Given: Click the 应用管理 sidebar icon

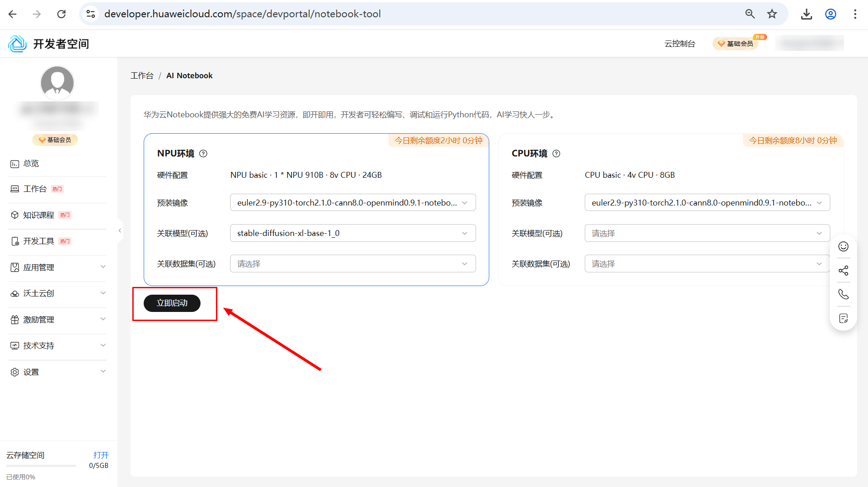Looking at the screenshot, I should coord(15,267).
